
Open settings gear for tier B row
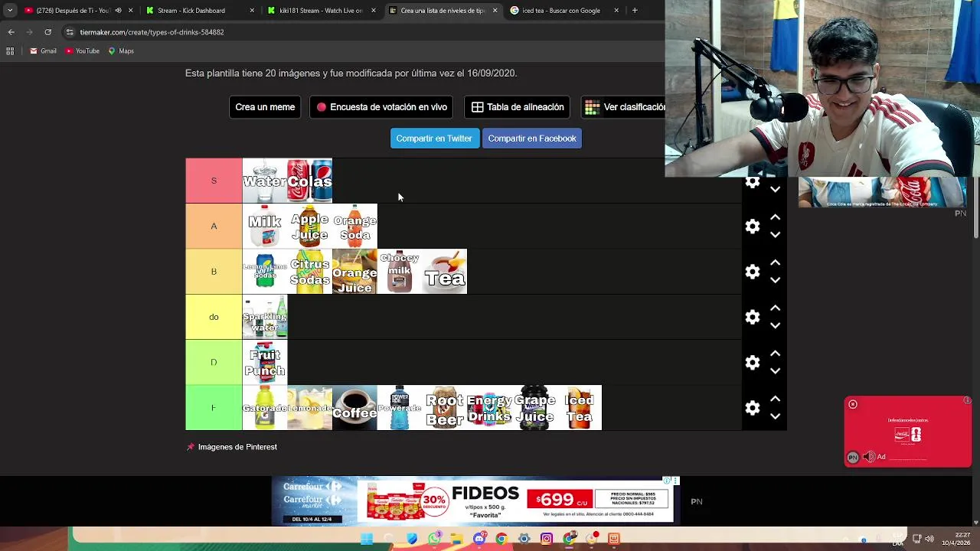tap(753, 272)
